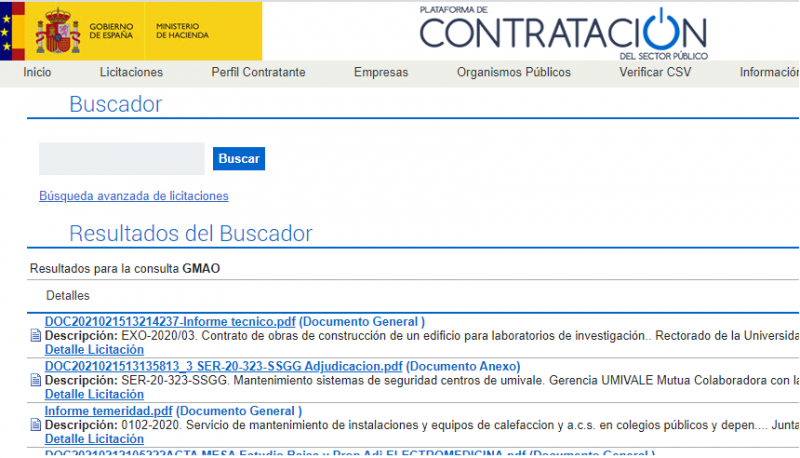Click description text of EXO-2020/03 contract
The height and width of the screenshot is (458, 800).
coord(422,336)
